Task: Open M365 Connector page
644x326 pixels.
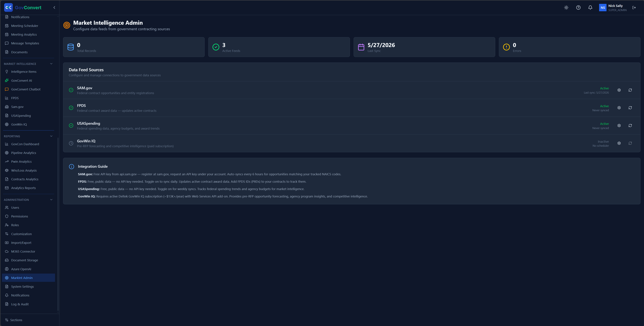Action: pyautogui.click(x=28, y=252)
